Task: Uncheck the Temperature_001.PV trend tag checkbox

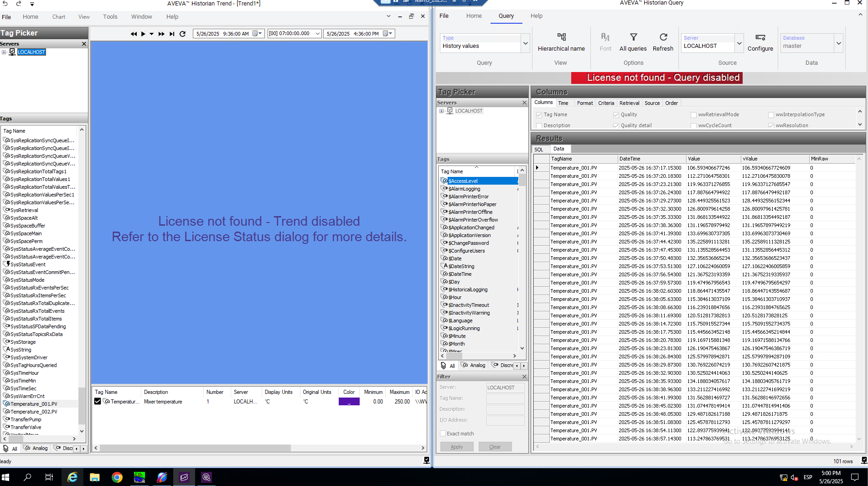Action: click(x=98, y=401)
